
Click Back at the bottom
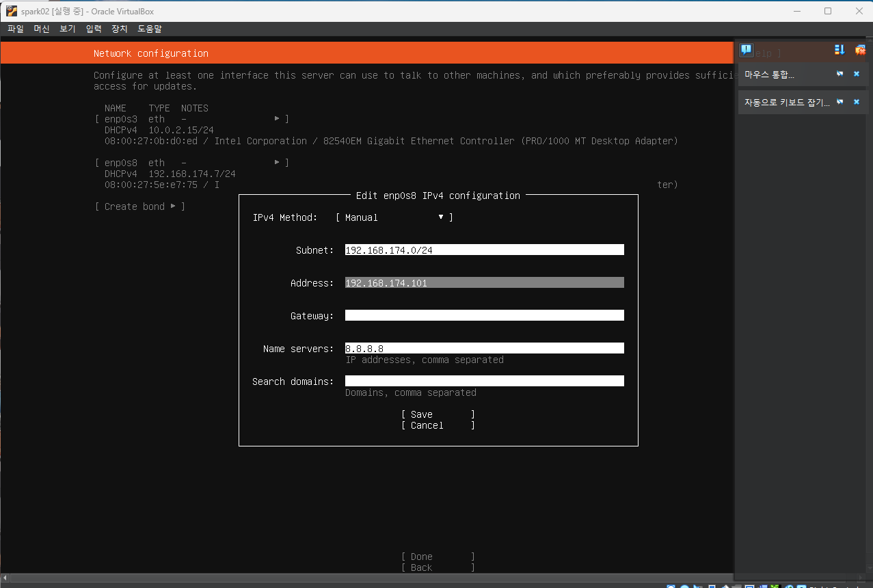(x=438, y=567)
